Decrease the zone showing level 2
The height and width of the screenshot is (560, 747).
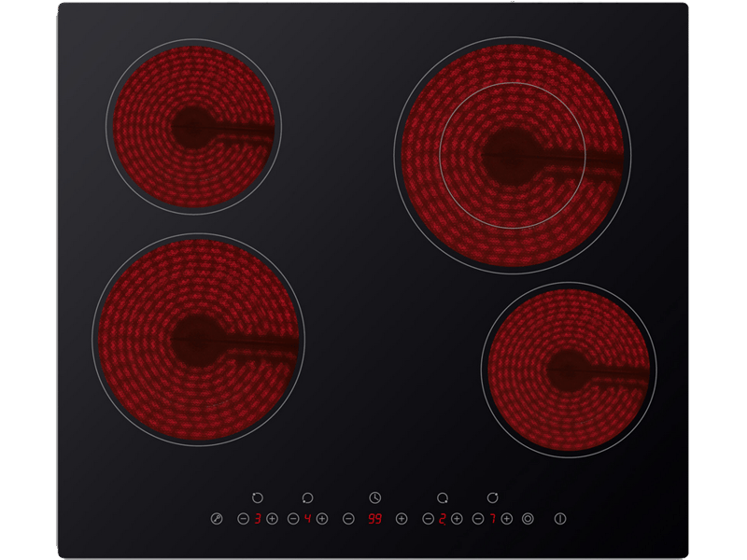point(429,519)
